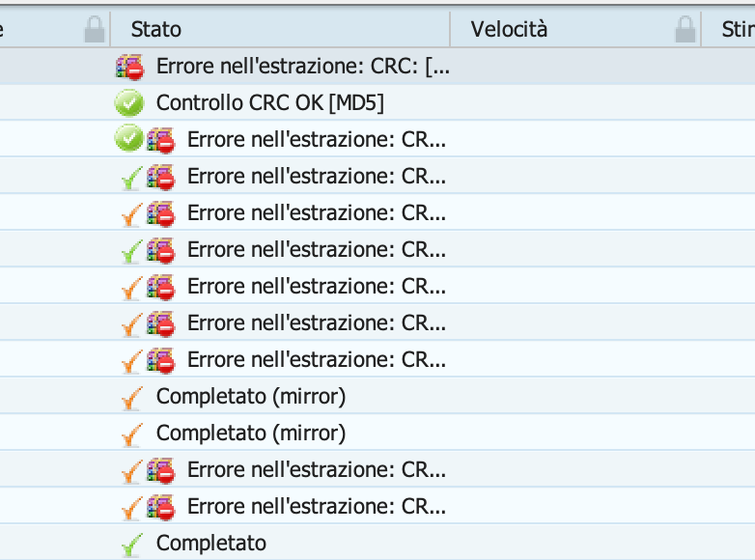Click the lock icon in the Velocità header
This screenshot has width=755, height=560.
tap(685, 29)
